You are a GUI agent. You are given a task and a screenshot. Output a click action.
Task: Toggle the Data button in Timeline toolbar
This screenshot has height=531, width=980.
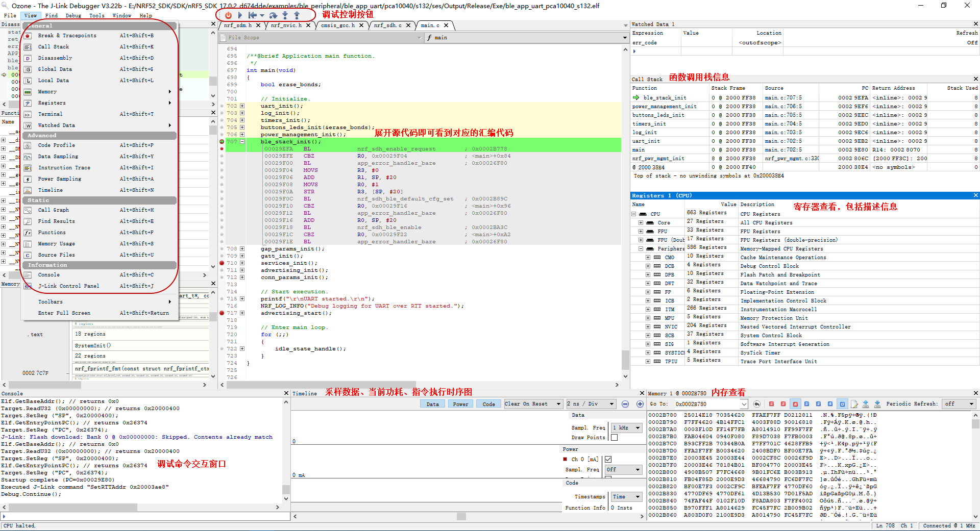(432, 404)
